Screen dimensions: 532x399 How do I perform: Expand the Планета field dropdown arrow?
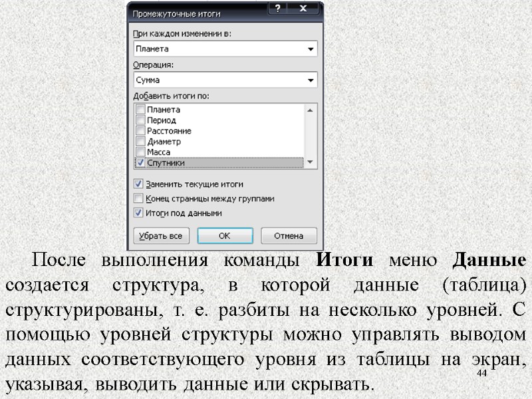(311, 49)
